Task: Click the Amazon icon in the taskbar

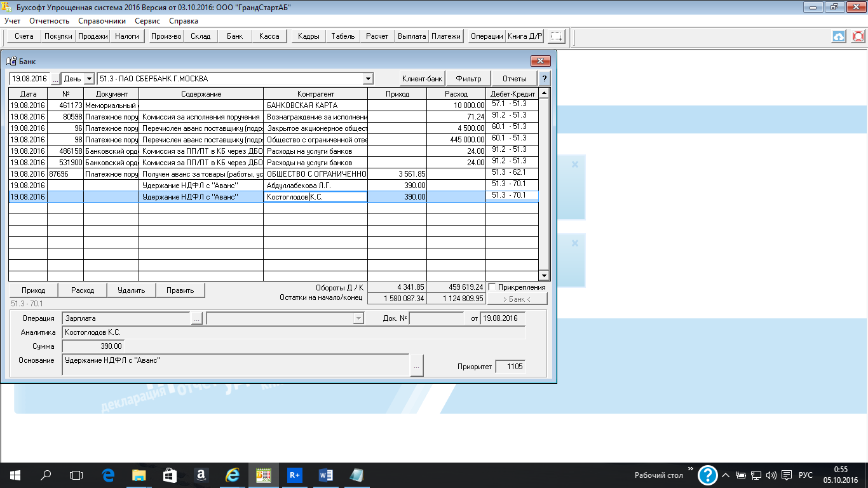Action: [x=201, y=475]
